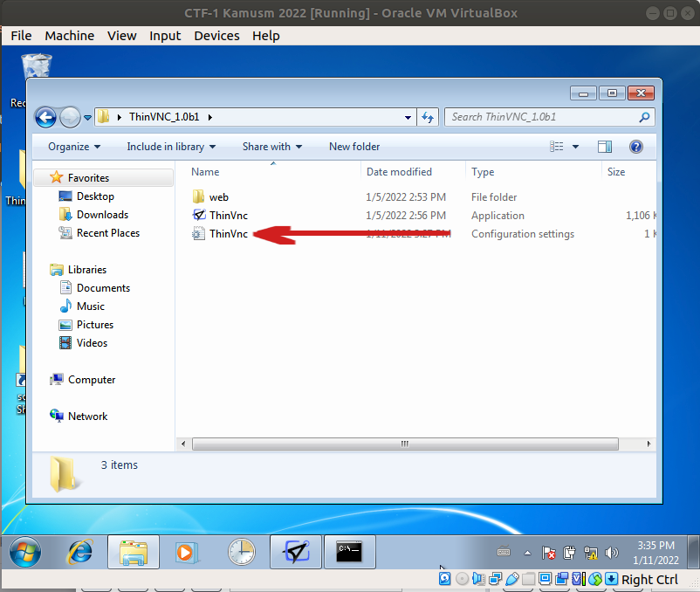This screenshot has height=592, width=700.
Task: Select Network in the navigation pane
Action: tap(87, 416)
